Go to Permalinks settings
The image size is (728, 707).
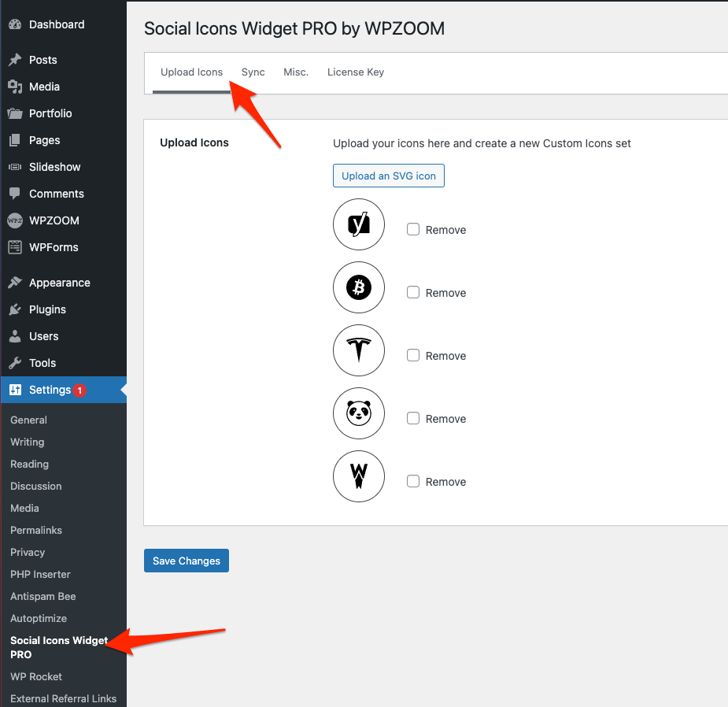pos(36,531)
